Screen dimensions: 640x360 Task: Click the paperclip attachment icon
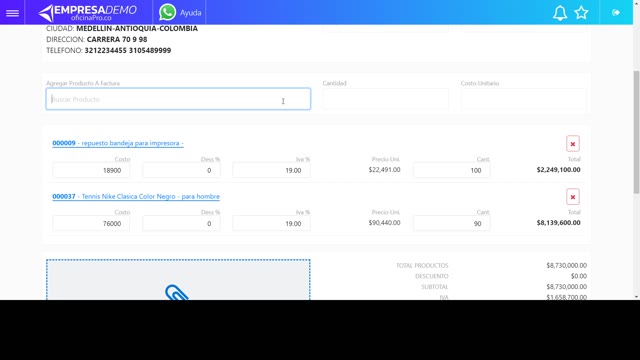click(177, 292)
